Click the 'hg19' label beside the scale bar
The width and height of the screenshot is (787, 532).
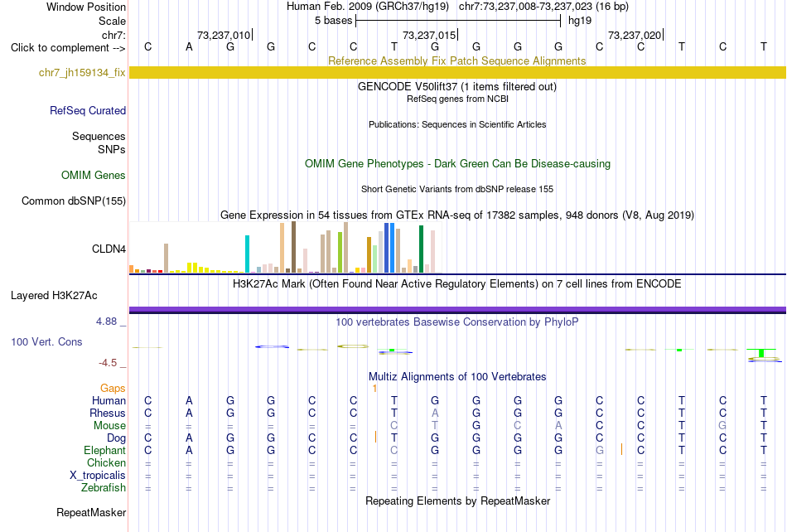pos(580,21)
